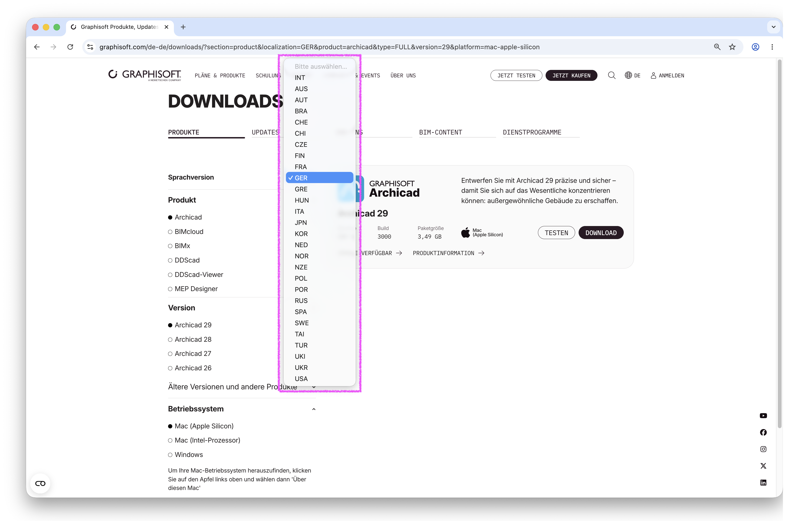The width and height of the screenshot is (809, 532).
Task: Click the cookie settings icon at bottom left
Action: coord(40,483)
